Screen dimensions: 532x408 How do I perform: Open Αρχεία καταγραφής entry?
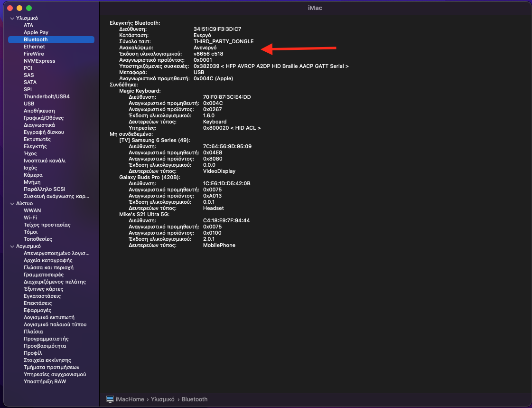click(48, 261)
